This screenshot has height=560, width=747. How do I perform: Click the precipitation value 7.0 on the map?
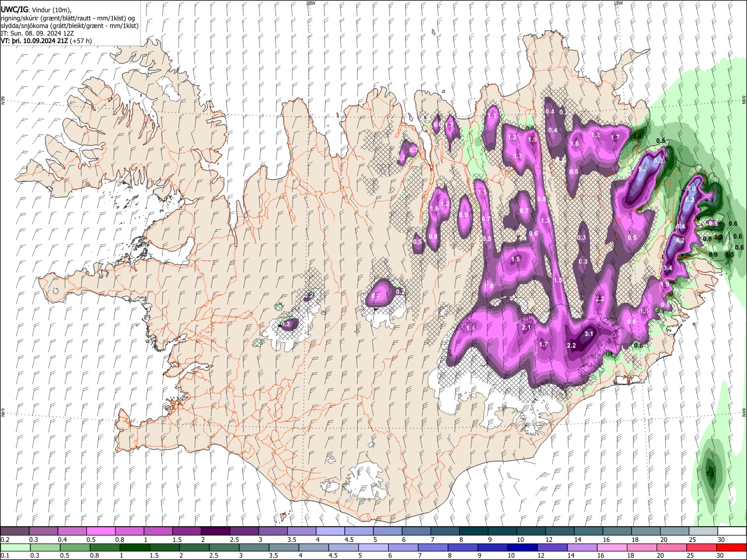691,189
